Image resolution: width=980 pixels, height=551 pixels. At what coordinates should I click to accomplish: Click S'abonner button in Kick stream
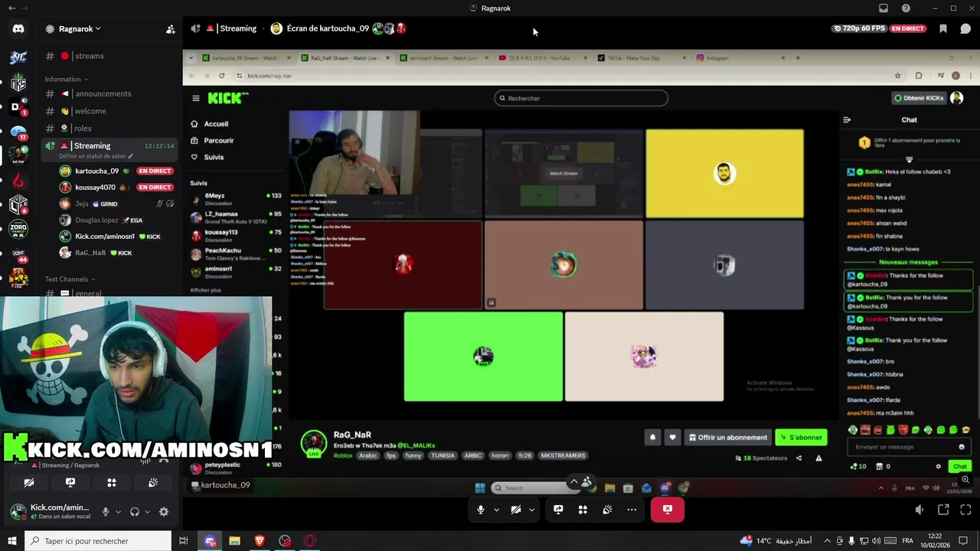[x=801, y=438]
